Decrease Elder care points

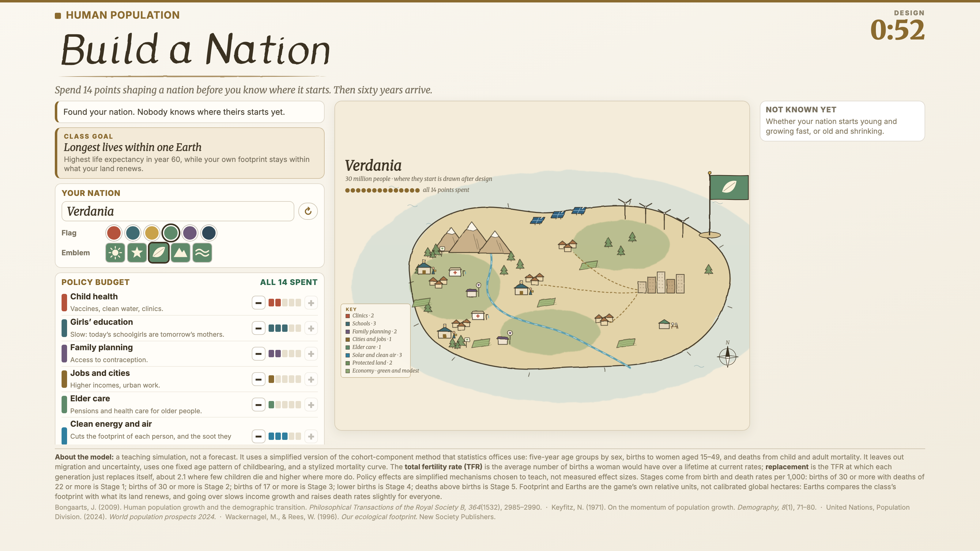pos(258,405)
